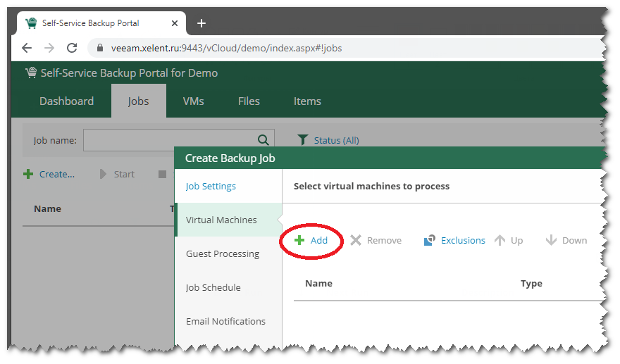Click the Exclusions link

point(463,240)
